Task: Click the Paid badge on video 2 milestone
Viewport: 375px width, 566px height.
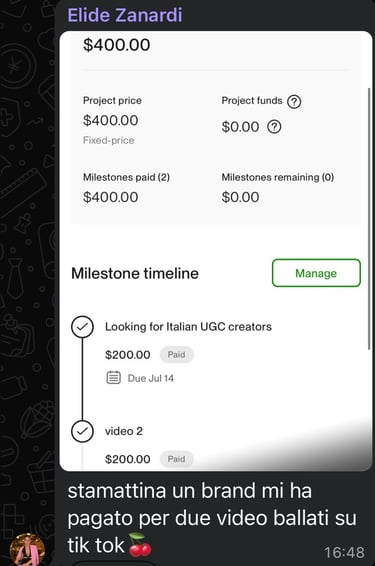Action: tap(176, 459)
